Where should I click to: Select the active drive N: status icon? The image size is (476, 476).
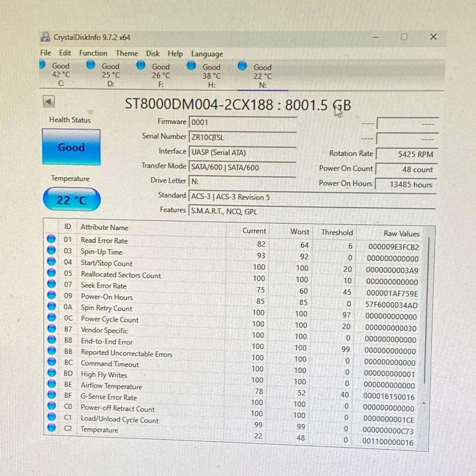pyautogui.click(x=242, y=65)
